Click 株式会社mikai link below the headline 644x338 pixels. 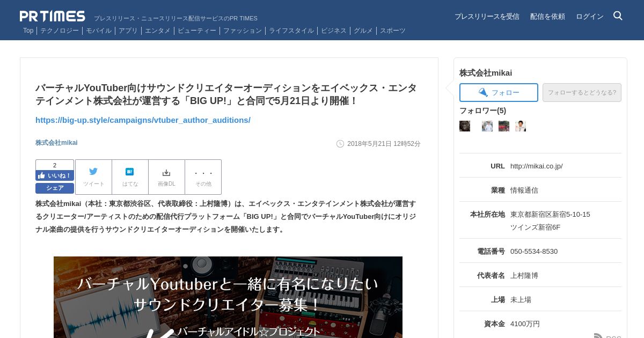coord(56,143)
